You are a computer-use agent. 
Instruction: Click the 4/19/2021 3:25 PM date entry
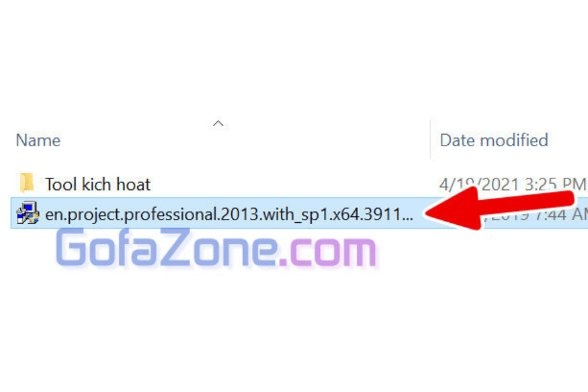pyautogui.click(x=512, y=184)
